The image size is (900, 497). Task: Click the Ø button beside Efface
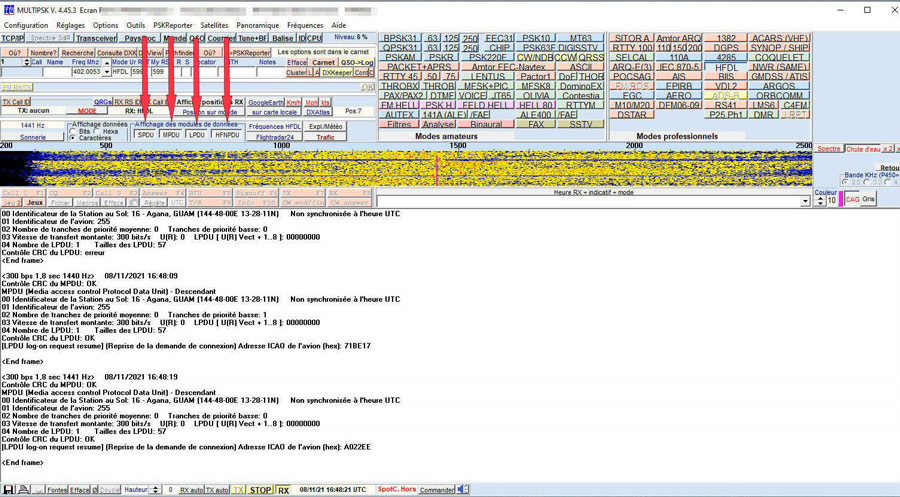pyautogui.click(x=95, y=490)
